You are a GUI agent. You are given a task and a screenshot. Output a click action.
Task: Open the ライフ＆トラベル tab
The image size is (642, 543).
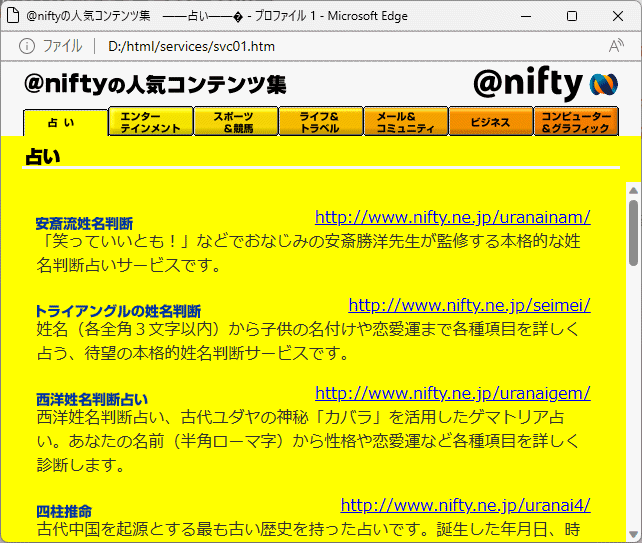321,122
